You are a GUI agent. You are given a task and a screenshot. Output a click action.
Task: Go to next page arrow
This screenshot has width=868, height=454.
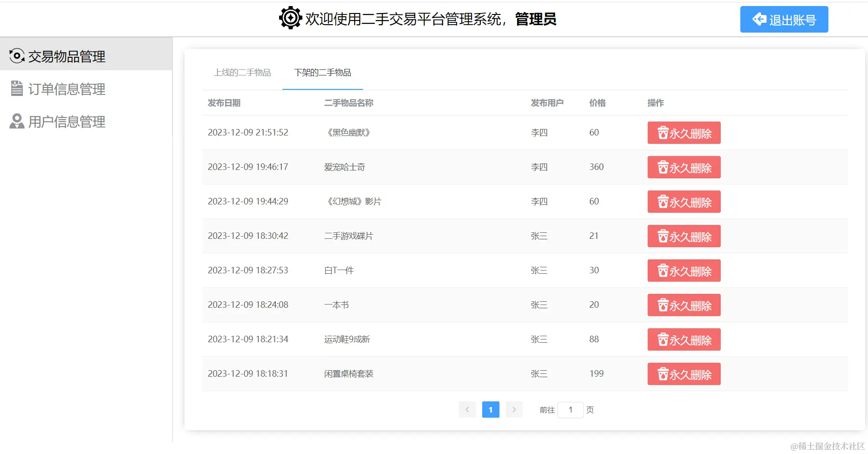[x=514, y=410]
